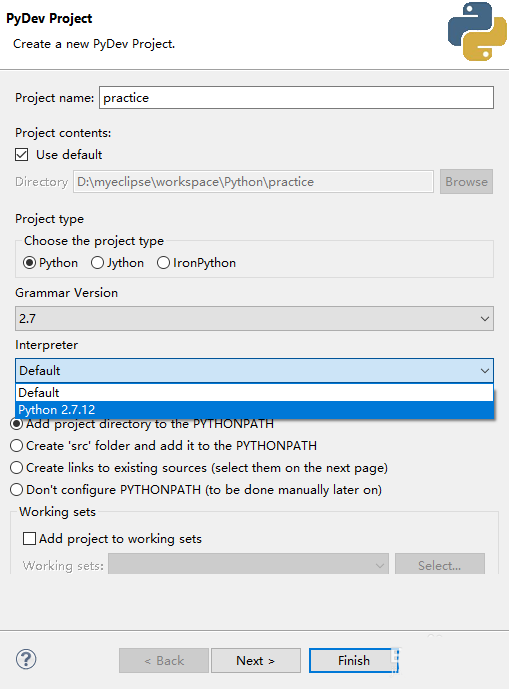Click into the Project name field
The width and height of the screenshot is (509, 689).
[296, 98]
